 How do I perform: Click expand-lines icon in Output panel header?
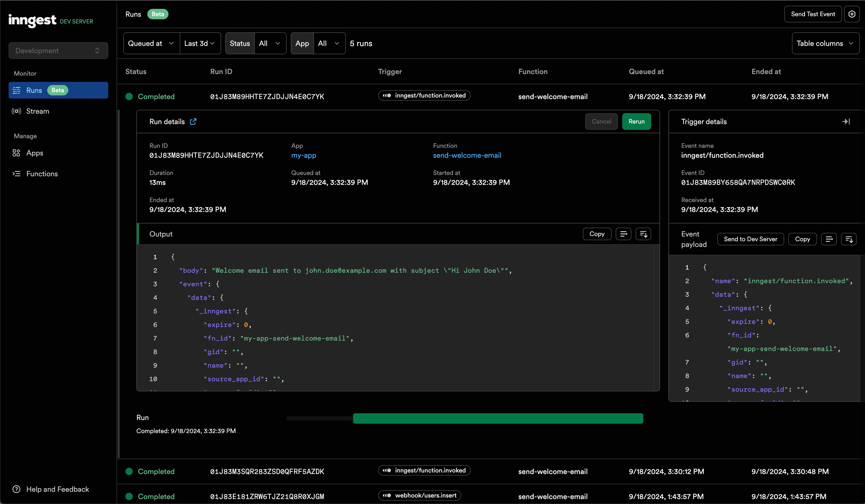click(x=643, y=234)
